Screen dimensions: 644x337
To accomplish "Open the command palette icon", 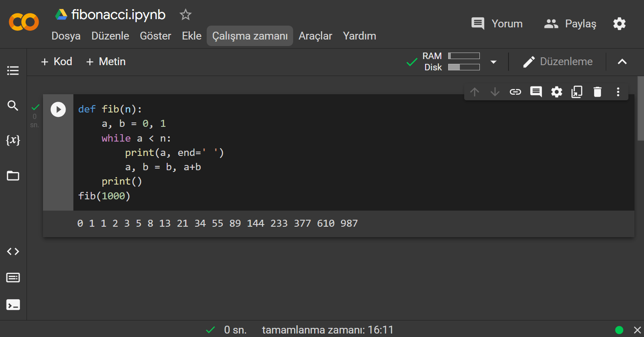I will 13,278.
